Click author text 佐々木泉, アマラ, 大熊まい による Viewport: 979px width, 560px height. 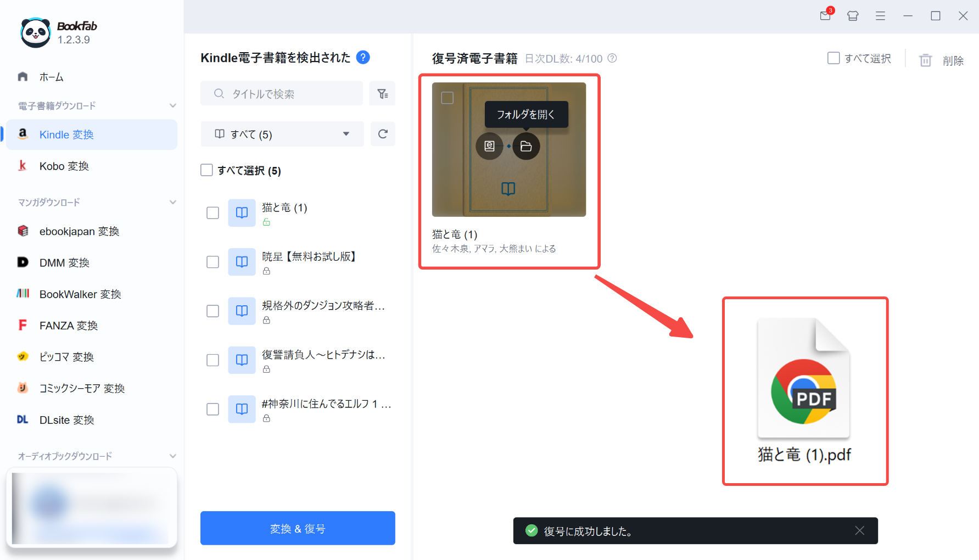tap(494, 249)
